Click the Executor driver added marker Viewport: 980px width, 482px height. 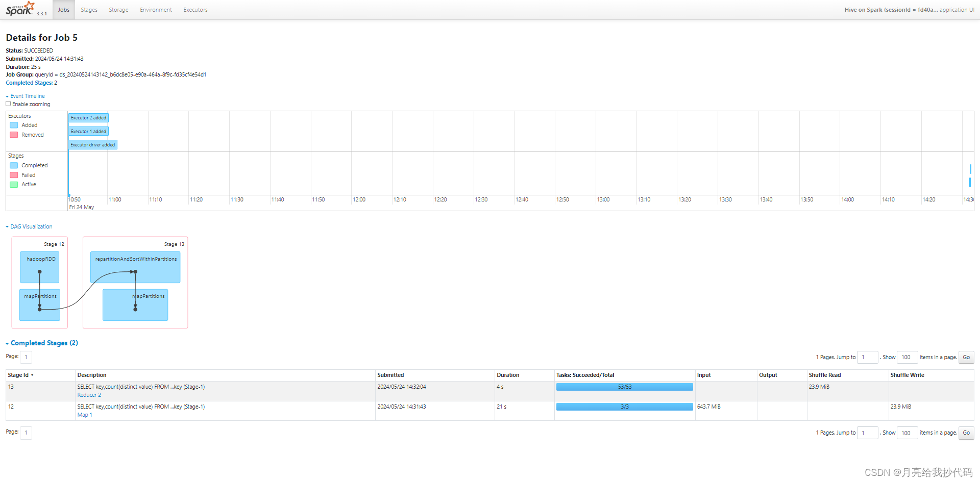(93, 145)
